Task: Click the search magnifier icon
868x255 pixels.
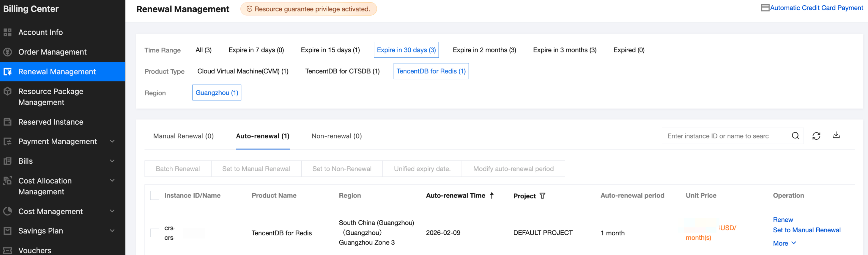Action: [795, 136]
